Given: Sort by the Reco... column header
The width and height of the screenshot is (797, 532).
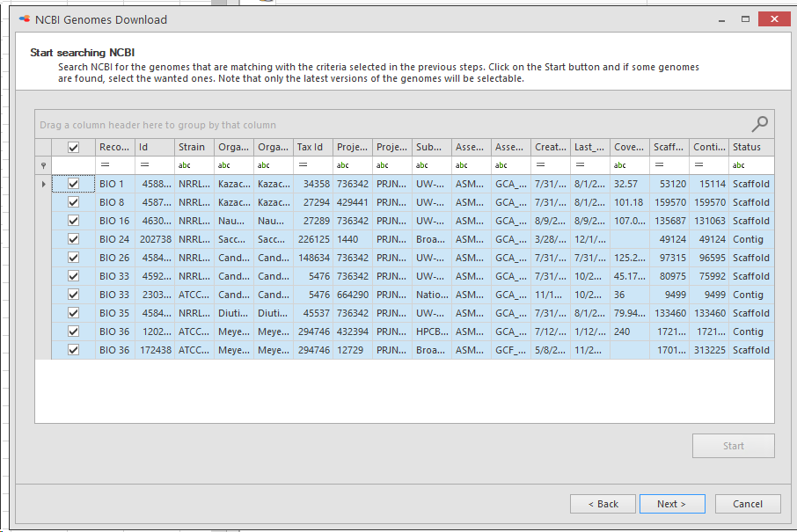Looking at the screenshot, I should (x=115, y=148).
